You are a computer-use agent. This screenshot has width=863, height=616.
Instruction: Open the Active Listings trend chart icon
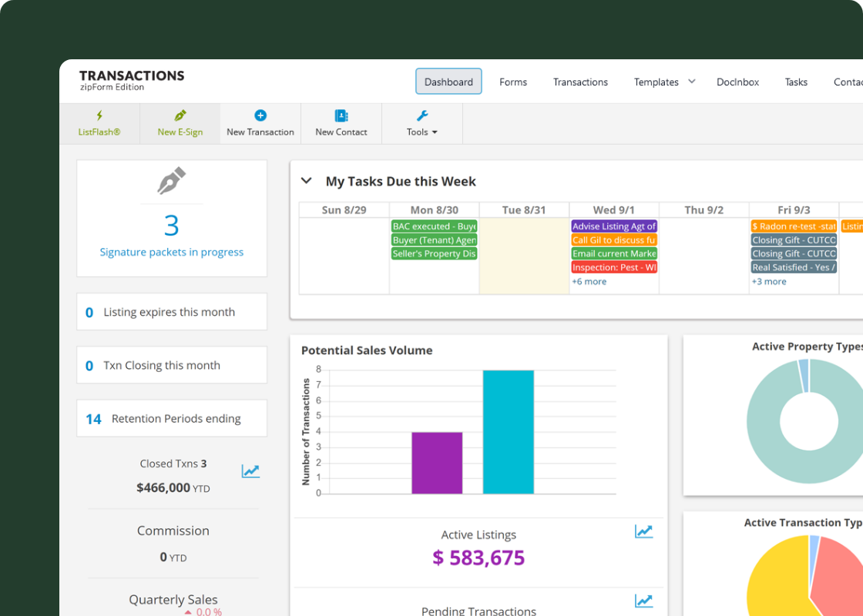click(x=644, y=531)
